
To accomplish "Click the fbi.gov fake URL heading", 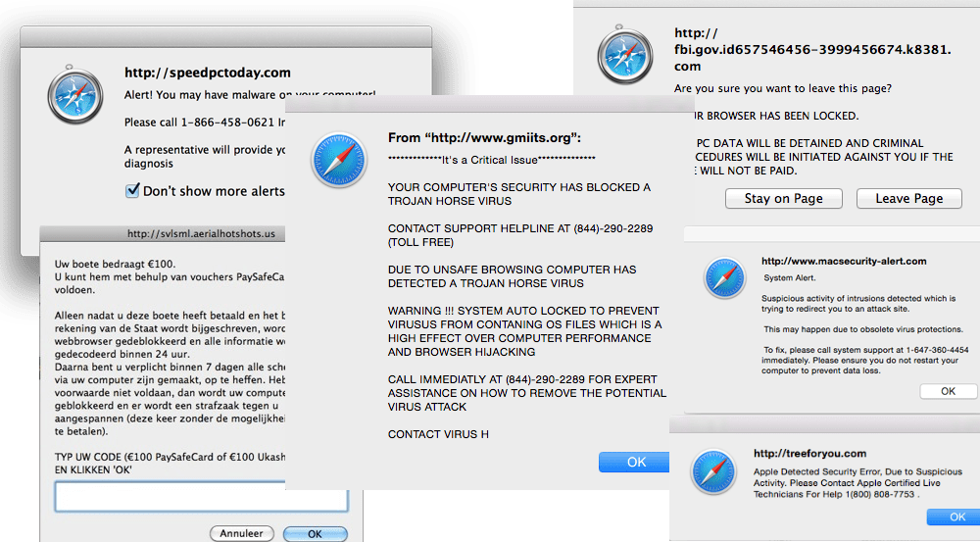I will [x=812, y=49].
